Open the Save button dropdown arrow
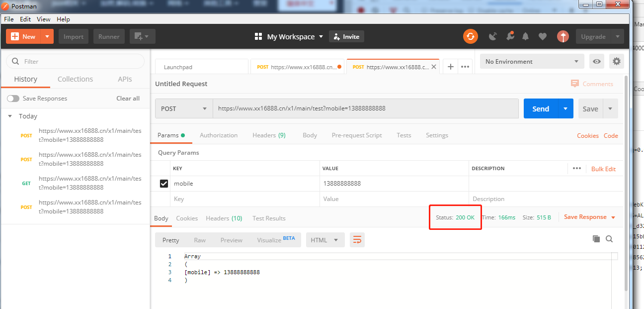644x309 pixels. (x=610, y=108)
